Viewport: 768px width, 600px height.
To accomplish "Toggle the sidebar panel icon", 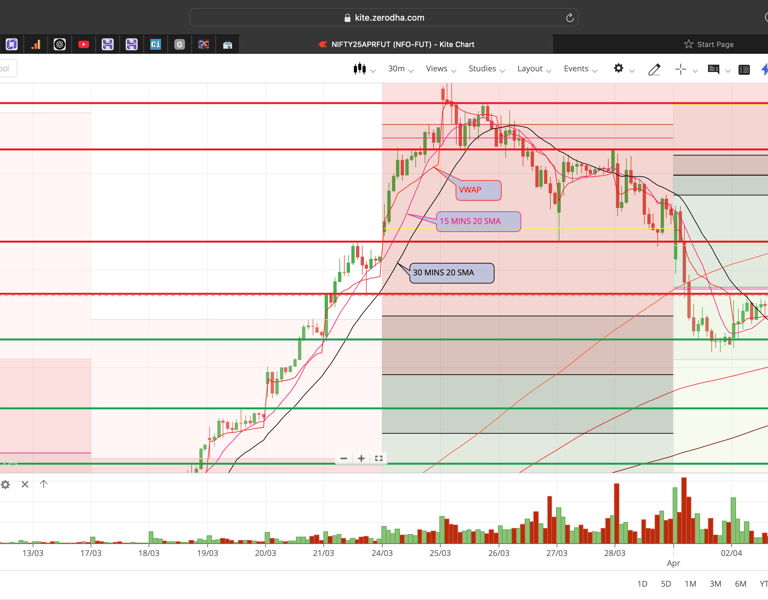I will pyautogui.click(x=744, y=70).
